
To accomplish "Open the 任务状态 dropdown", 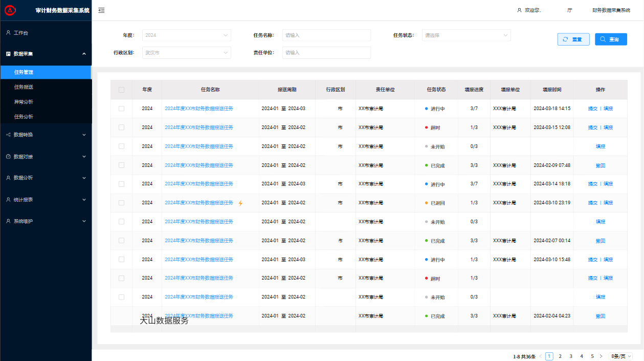I will [x=466, y=35].
